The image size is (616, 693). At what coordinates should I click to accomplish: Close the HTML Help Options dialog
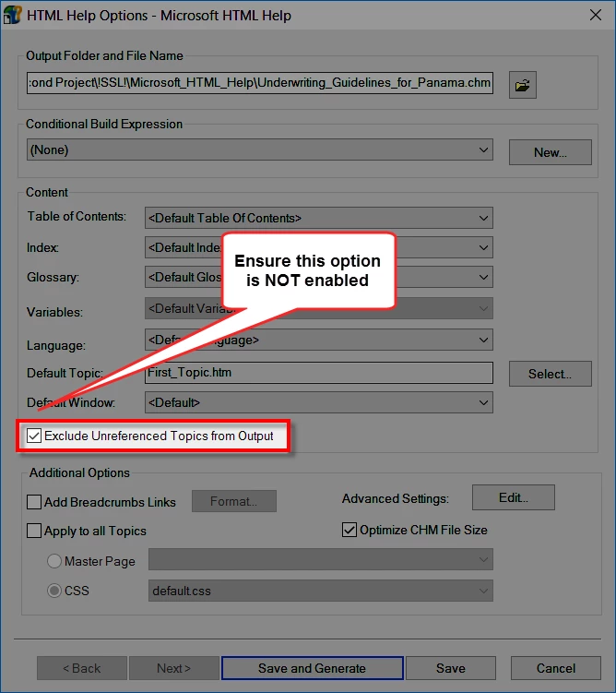coord(595,15)
